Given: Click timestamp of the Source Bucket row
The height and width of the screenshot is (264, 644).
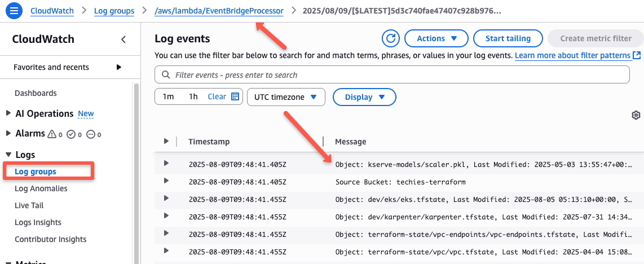Looking at the screenshot, I should pyautogui.click(x=237, y=182).
